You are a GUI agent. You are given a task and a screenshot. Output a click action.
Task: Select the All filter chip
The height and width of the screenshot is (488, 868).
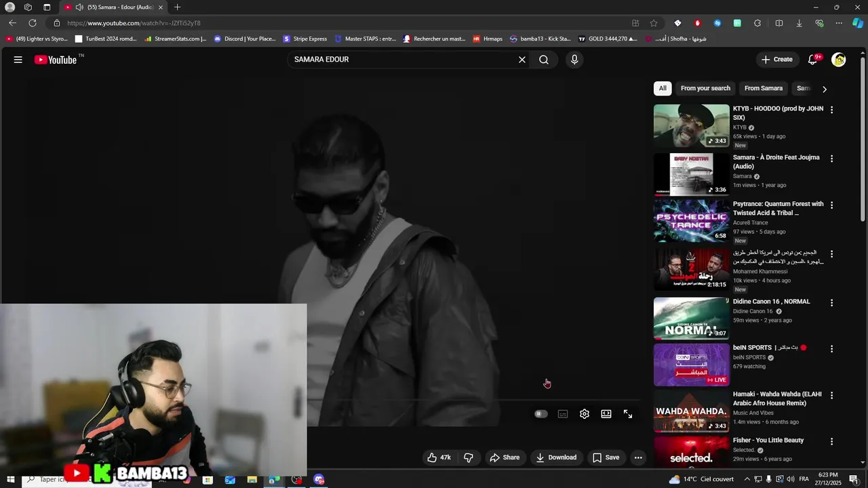tap(663, 88)
